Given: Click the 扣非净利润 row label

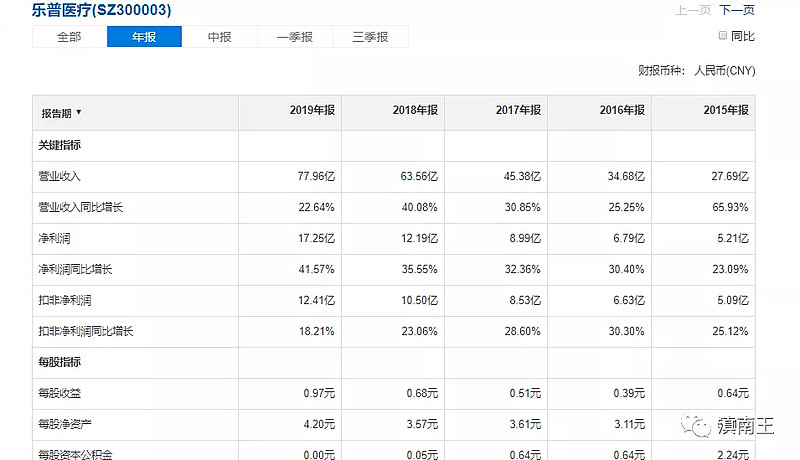Looking at the screenshot, I should click(65, 301).
